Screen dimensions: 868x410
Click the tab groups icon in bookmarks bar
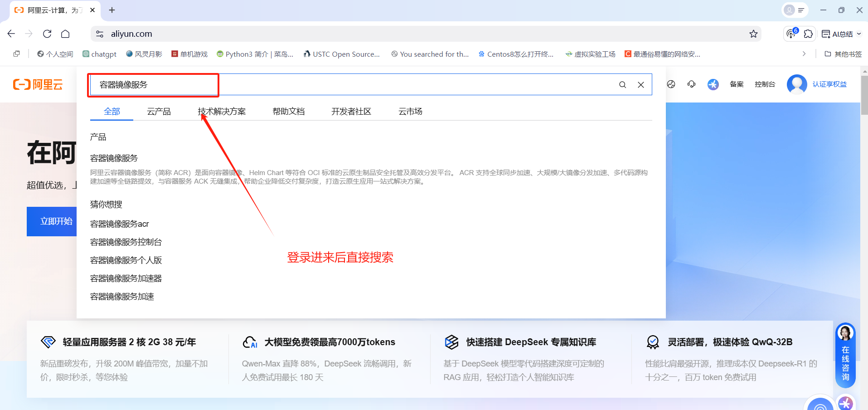(x=17, y=54)
